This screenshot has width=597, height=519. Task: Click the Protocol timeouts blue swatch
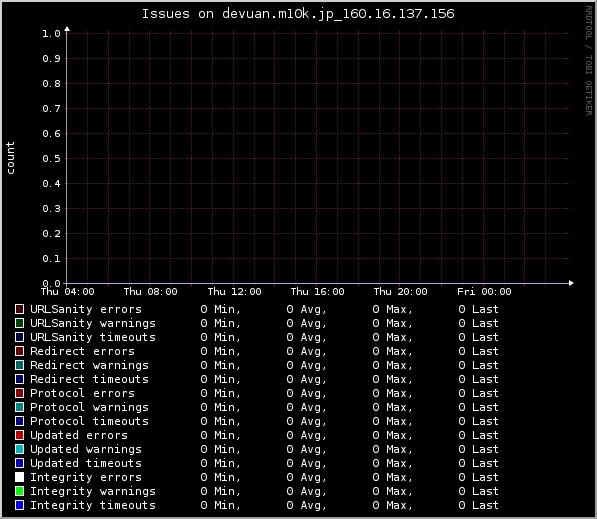point(19,421)
